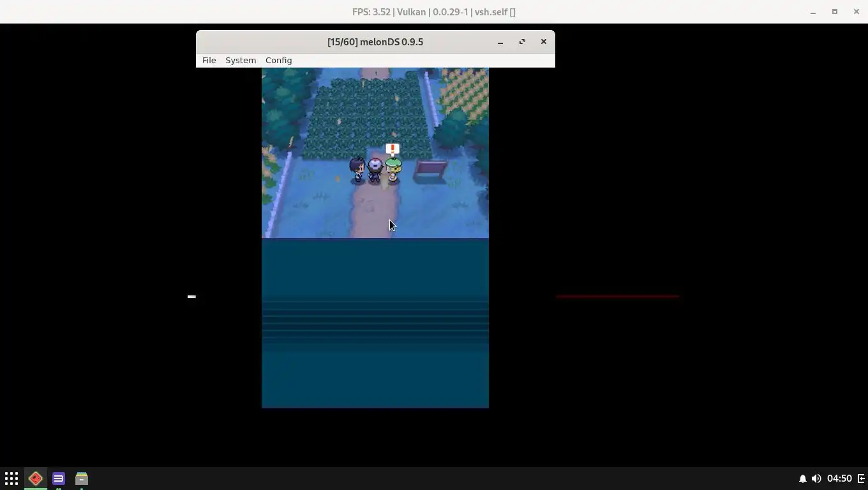Close the outer Vulkan vsh.self window
This screenshot has width=868, height=490.
[857, 11]
